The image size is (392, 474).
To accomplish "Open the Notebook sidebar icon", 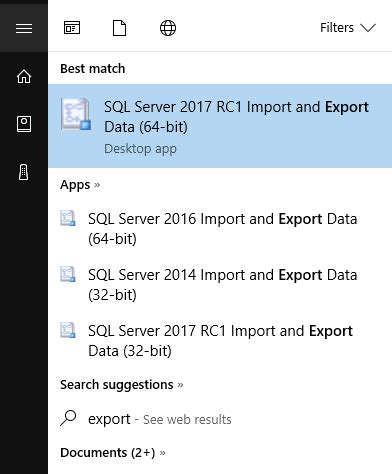I will pos(24,124).
